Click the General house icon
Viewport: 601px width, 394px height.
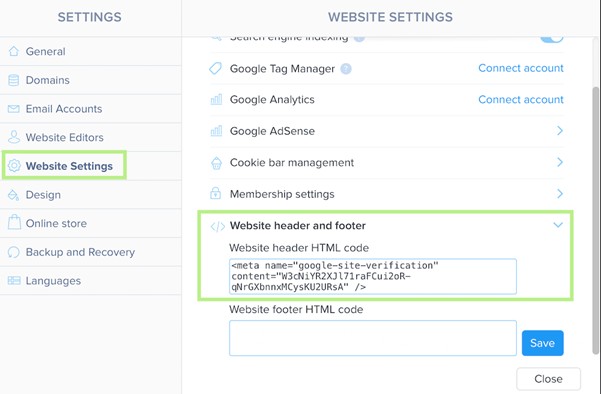point(14,51)
